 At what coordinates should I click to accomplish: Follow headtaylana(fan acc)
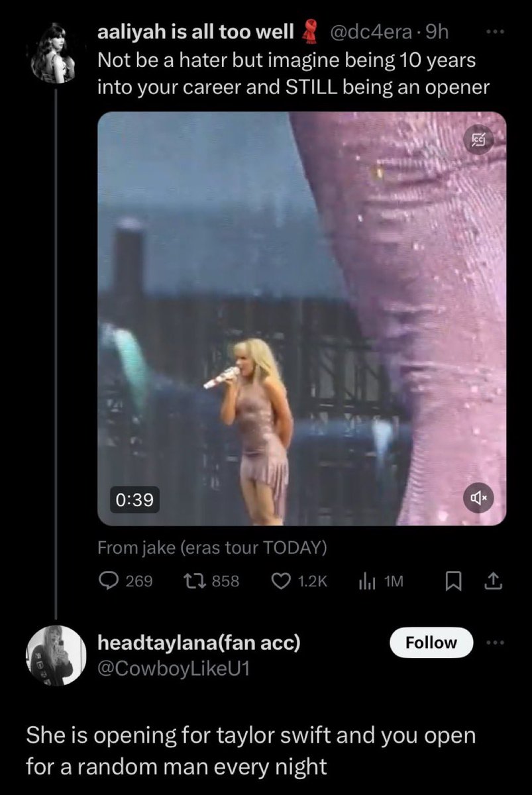431,643
